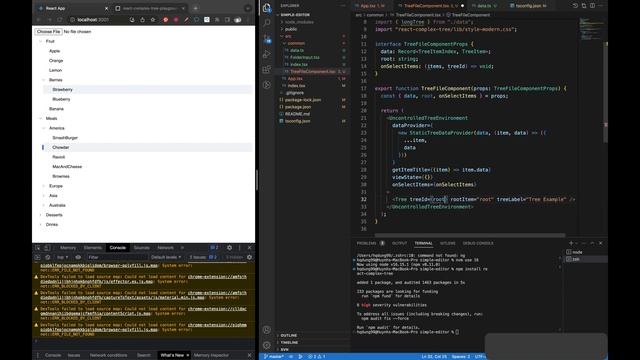Open a new browser tab with plus button
The height and width of the screenshot is (360, 640).
tap(196, 8)
